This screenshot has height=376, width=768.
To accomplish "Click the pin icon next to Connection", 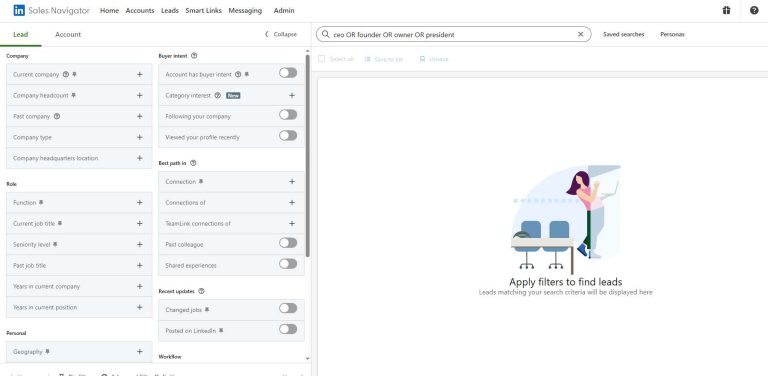I will coord(201,182).
